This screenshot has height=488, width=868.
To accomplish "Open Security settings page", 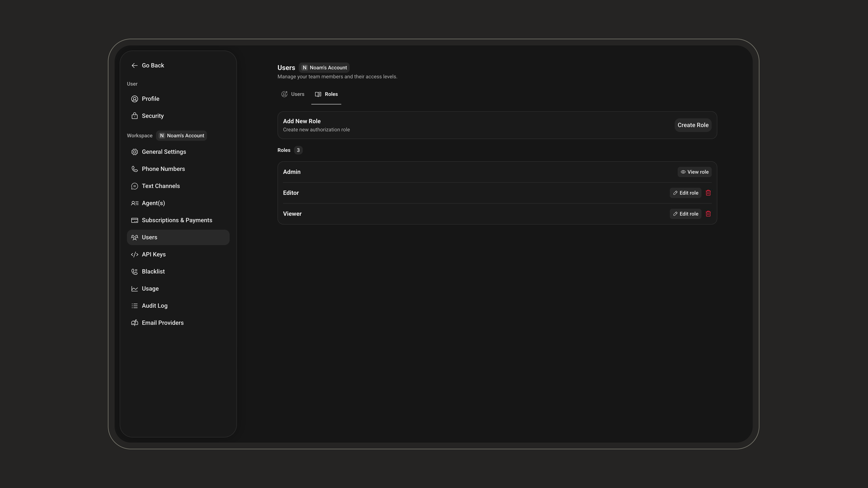I will [x=178, y=116].
